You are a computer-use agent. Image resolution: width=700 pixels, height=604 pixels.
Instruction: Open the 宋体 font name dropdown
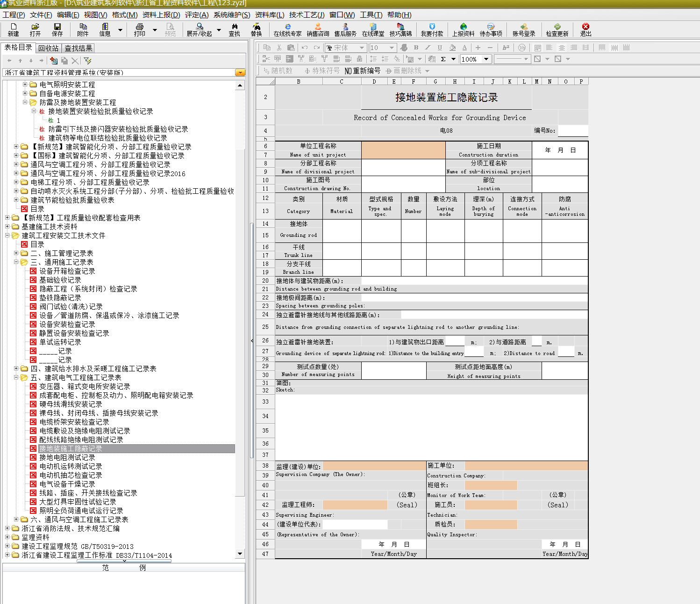[x=362, y=48]
